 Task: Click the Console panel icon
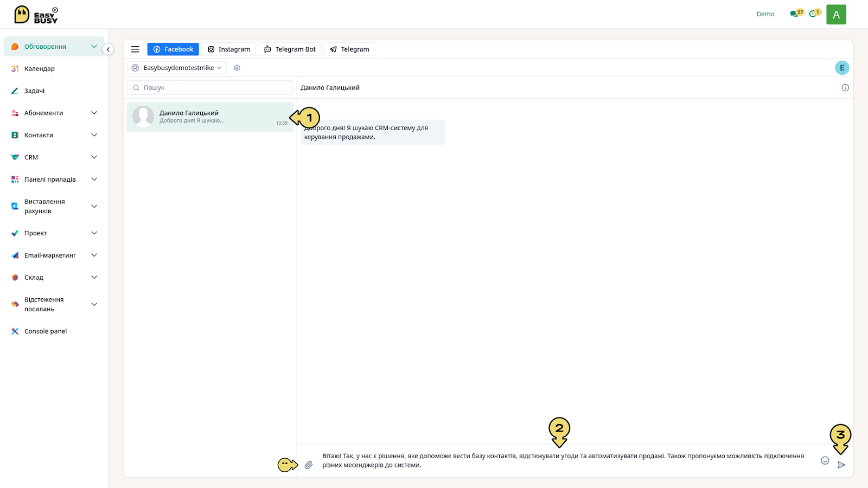[15, 331]
